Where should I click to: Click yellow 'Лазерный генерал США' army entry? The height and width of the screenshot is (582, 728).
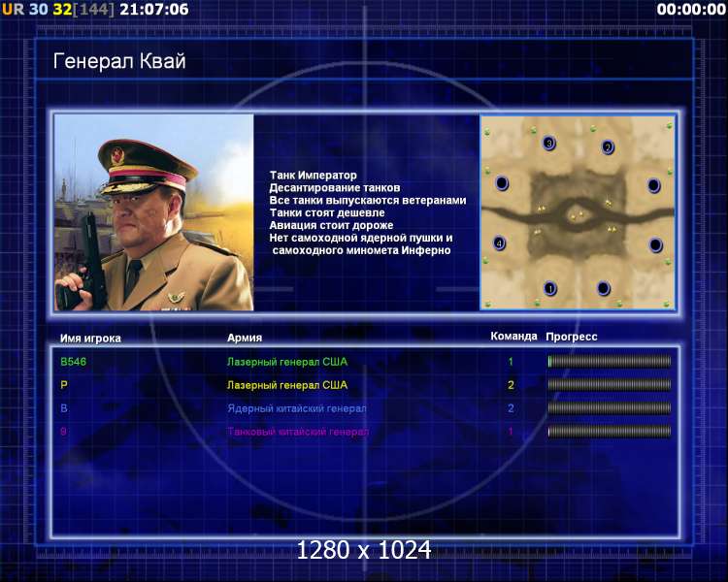click(x=287, y=385)
